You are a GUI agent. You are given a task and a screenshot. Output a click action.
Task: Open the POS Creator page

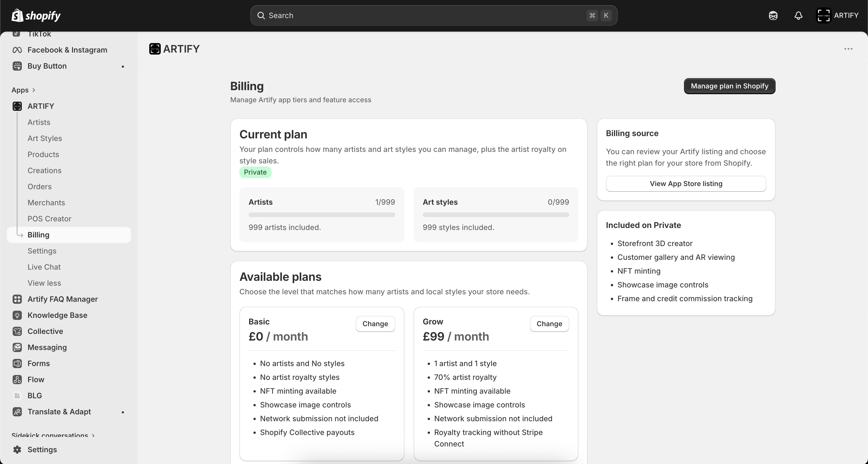(49, 219)
